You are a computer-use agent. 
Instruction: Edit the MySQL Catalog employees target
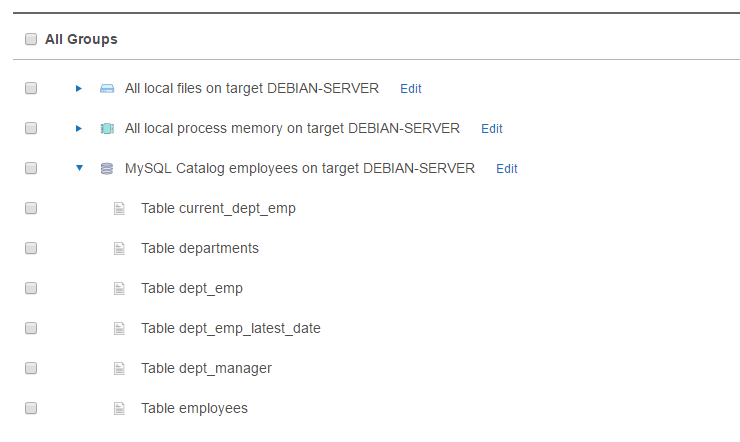[x=506, y=169]
